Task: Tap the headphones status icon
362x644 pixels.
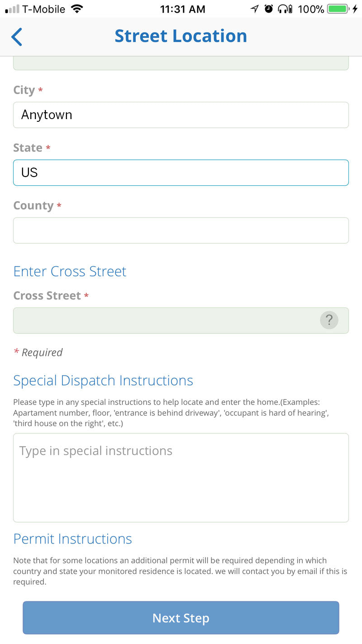Action: pyautogui.click(x=285, y=9)
